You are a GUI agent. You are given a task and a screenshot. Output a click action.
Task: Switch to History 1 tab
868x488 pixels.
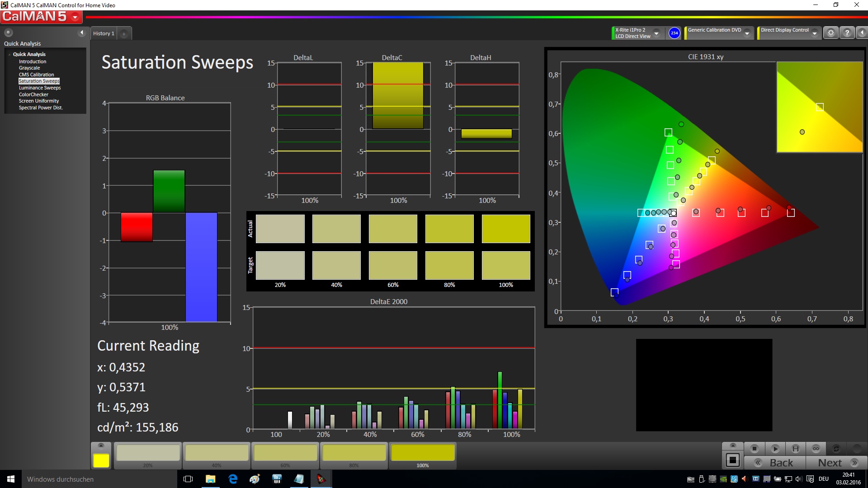[x=104, y=33]
